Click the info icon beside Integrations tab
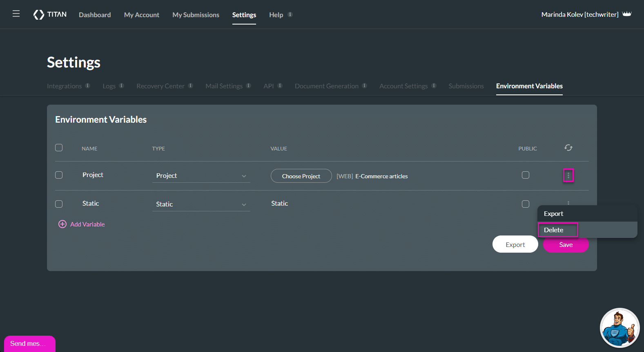This screenshot has height=352, width=644. click(x=87, y=86)
